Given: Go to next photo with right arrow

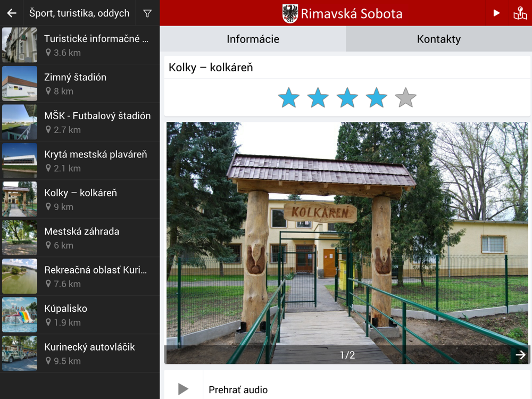Looking at the screenshot, I should click(x=520, y=355).
